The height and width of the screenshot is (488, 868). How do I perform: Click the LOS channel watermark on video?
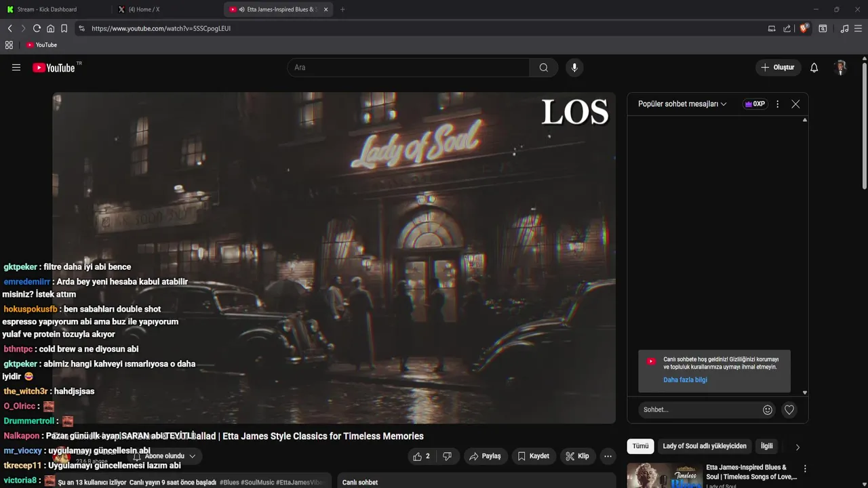(574, 113)
